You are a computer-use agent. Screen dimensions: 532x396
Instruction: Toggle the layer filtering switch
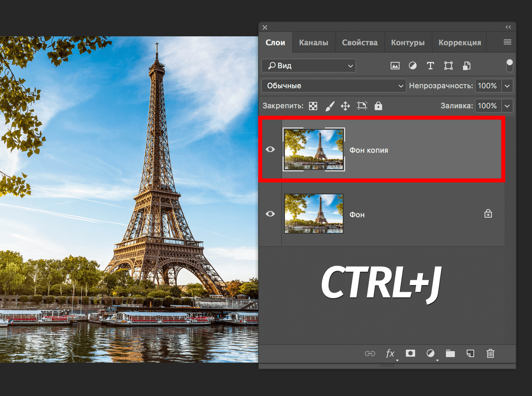pyautogui.click(x=510, y=65)
